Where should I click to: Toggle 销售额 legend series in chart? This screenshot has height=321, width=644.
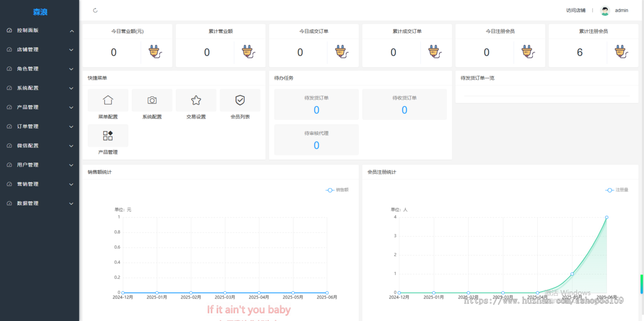[337, 190]
